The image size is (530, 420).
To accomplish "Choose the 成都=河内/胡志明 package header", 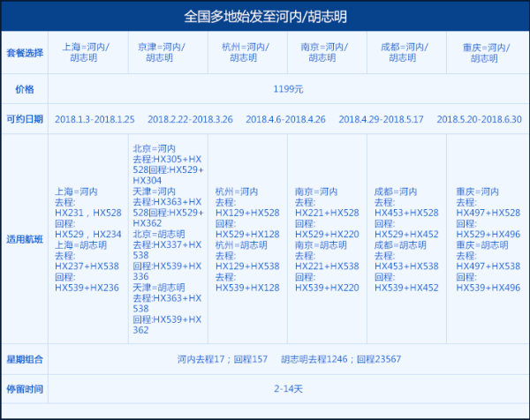I will 405,52.
